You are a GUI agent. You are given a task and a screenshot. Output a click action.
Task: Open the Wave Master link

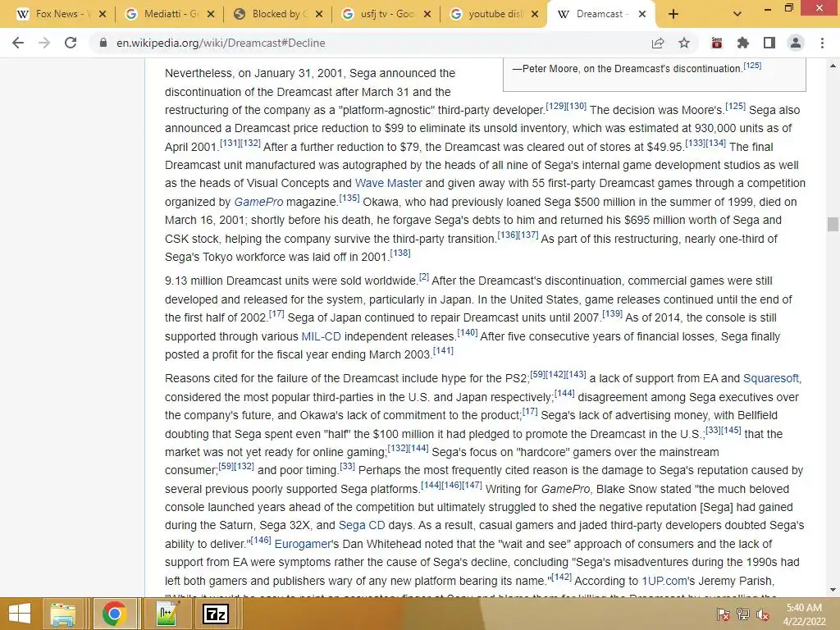[x=388, y=183]
